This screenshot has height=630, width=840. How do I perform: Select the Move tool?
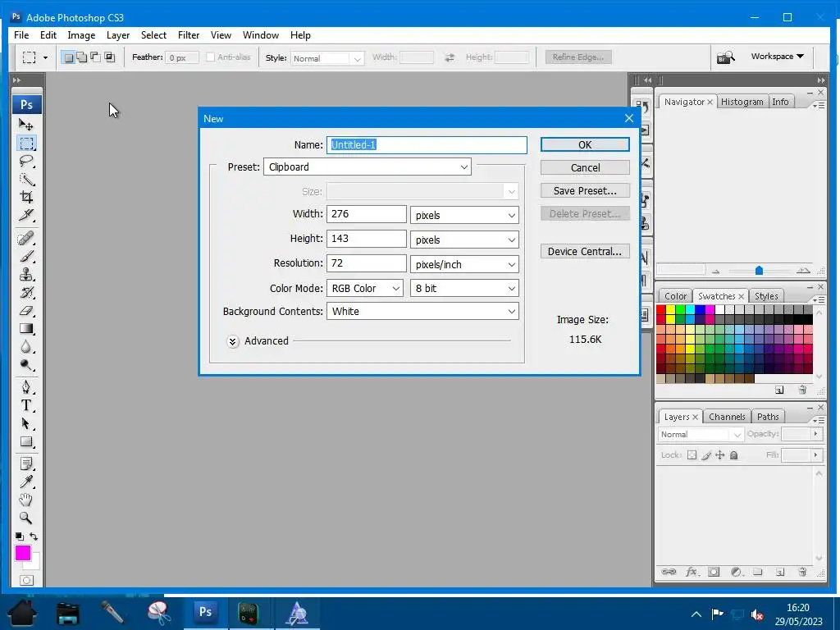pyautogui.click(x=25, y=125)
